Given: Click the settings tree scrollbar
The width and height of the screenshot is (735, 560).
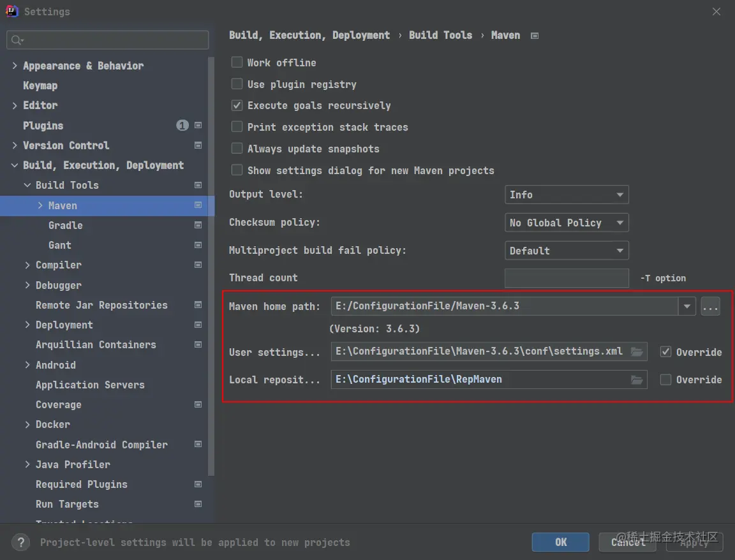Looking at the screenshot, I should 211,266.
